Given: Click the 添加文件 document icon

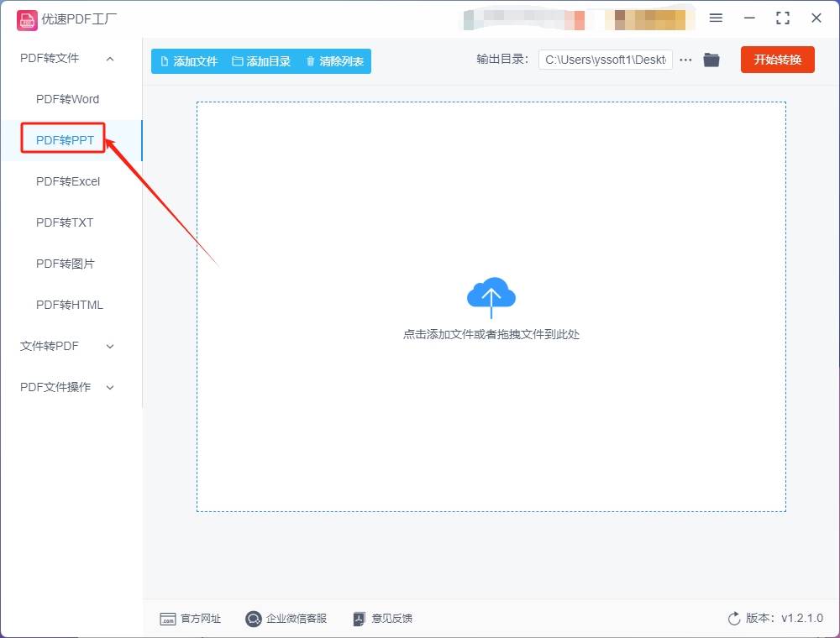Looking at the screenshot, I should [x=165, y=60].
